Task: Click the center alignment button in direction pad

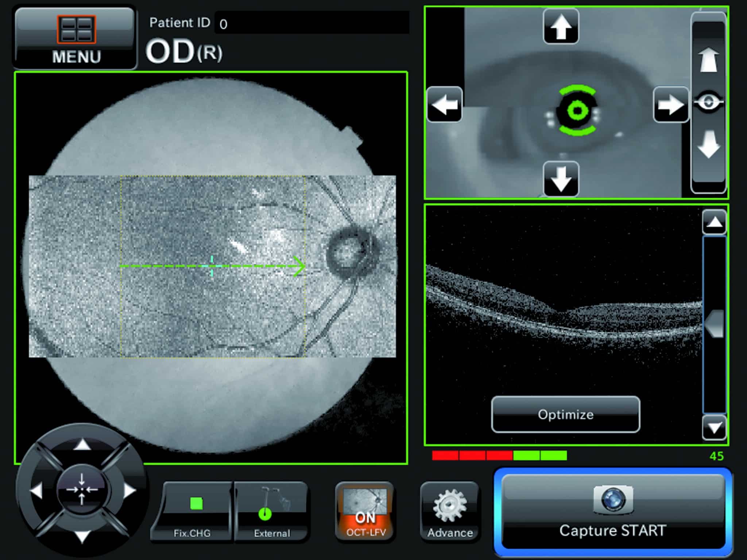Action: coord(82,489)
